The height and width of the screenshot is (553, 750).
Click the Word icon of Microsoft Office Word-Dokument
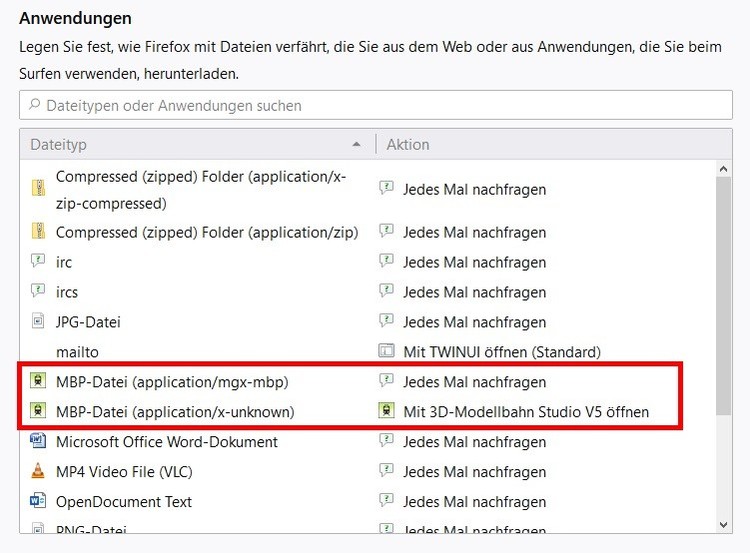point(38,440)
